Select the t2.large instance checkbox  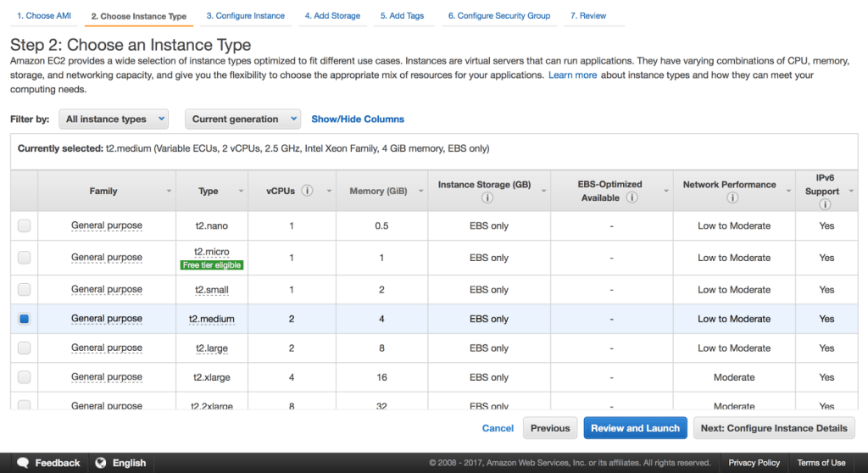click(x=24, y=348)
